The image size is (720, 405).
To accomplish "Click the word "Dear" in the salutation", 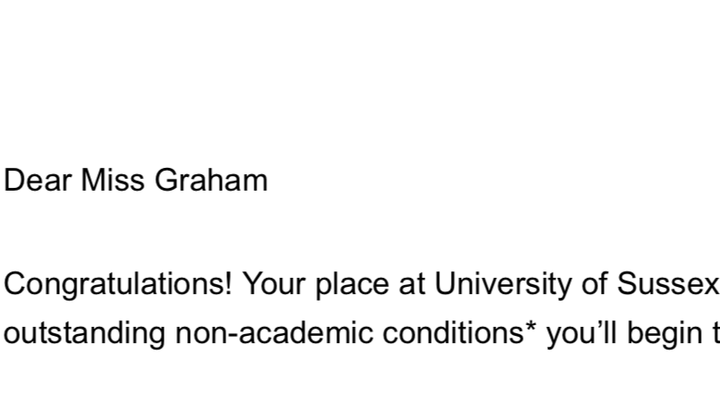I will (38, 180).
